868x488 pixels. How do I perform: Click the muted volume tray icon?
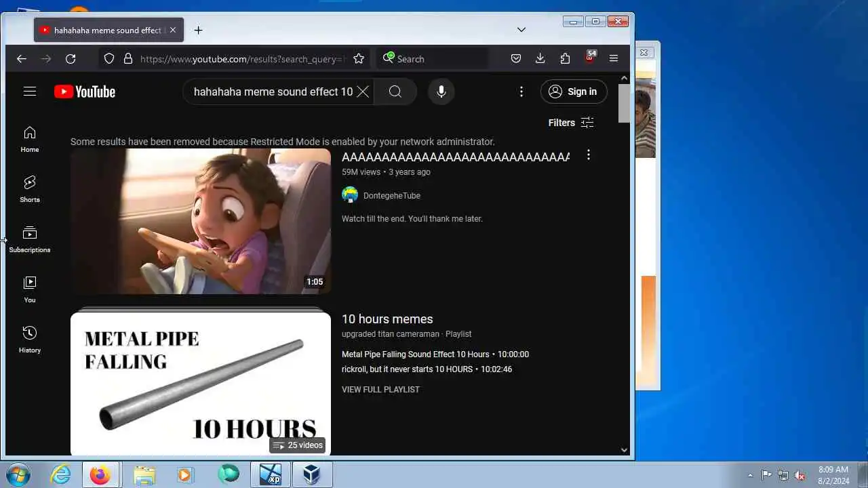click(800, 475)
